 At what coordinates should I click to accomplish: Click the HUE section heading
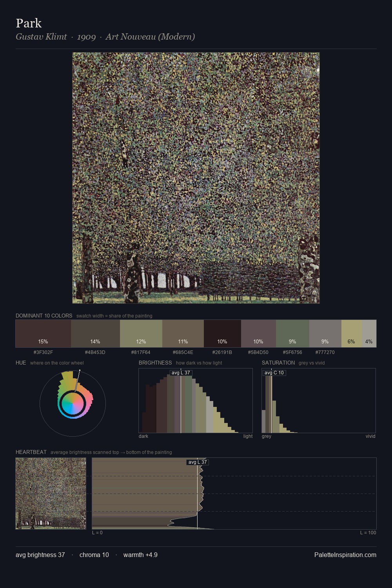point(21,363)
